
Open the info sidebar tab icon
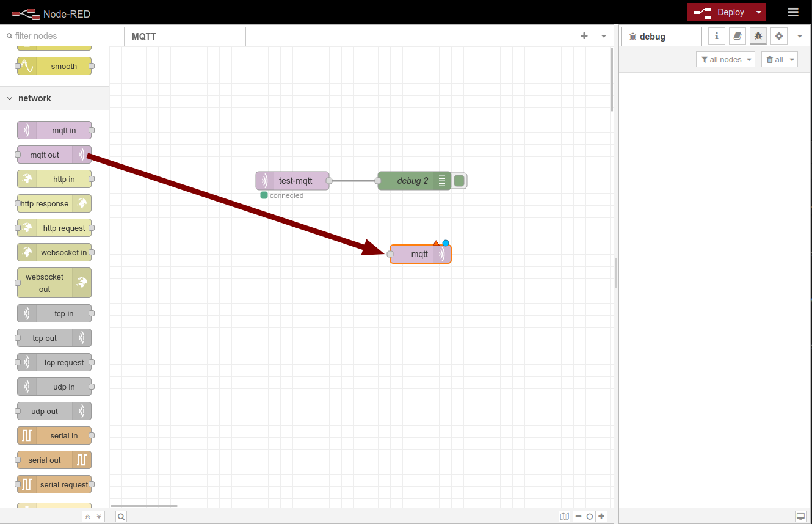tap(717, 36)
